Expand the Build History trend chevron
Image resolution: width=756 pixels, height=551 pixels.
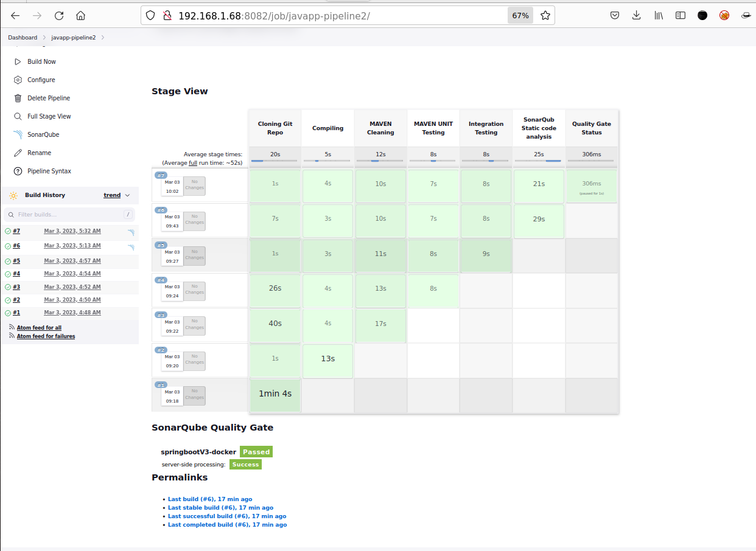coord(127,195)
